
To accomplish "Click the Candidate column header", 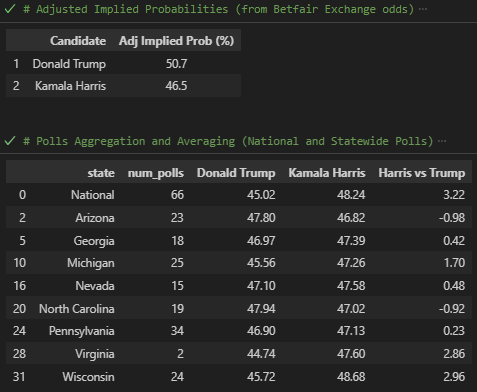I will pos(78,41).
